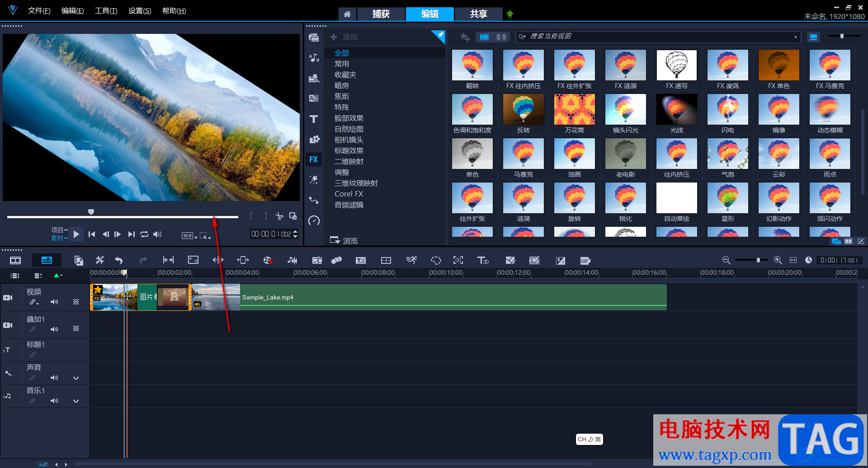Fit project in timeline window icon

[x=793, y=260]
